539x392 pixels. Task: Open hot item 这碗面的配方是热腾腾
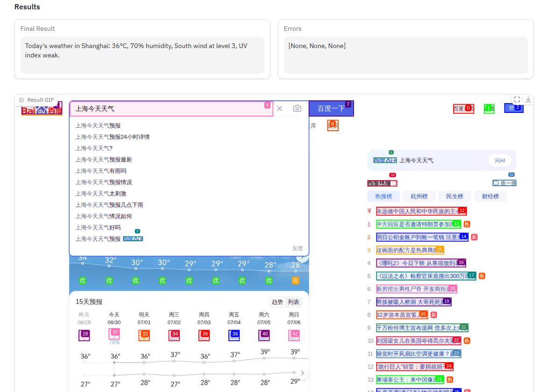point(410,250)
